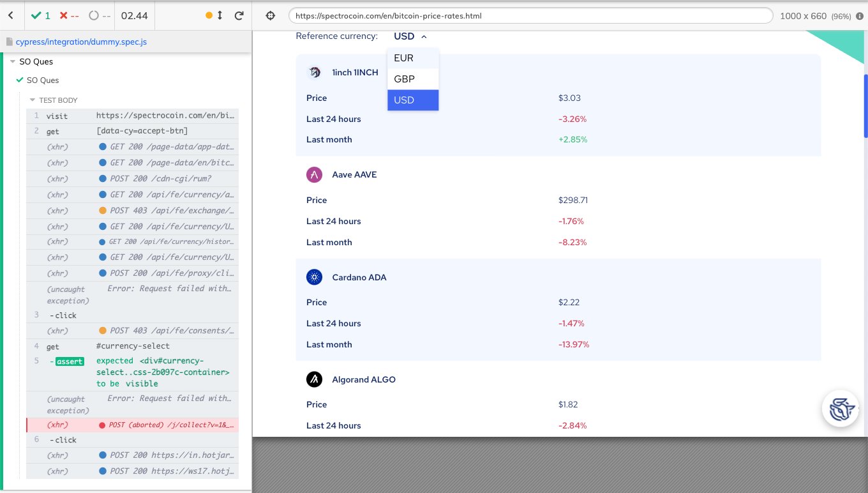Click the 02.44 test duration
This screenshot has height=493, width=868.
tap(134, 15)
